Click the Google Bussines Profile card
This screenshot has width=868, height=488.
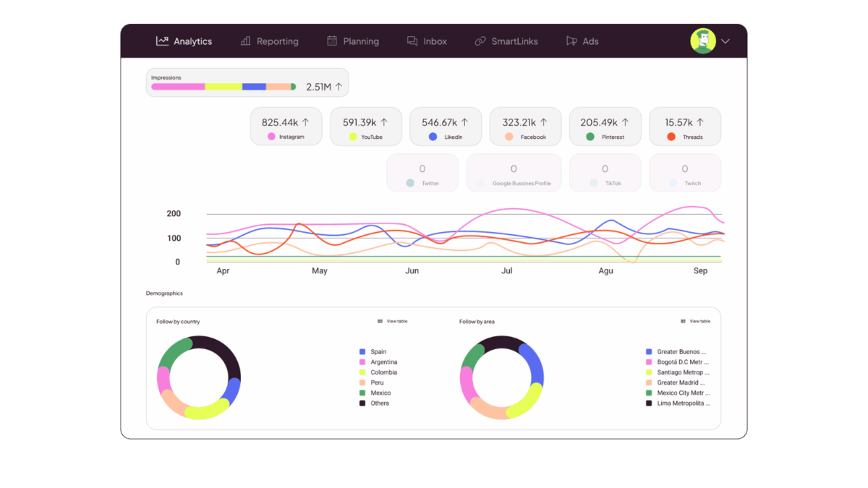514,173
